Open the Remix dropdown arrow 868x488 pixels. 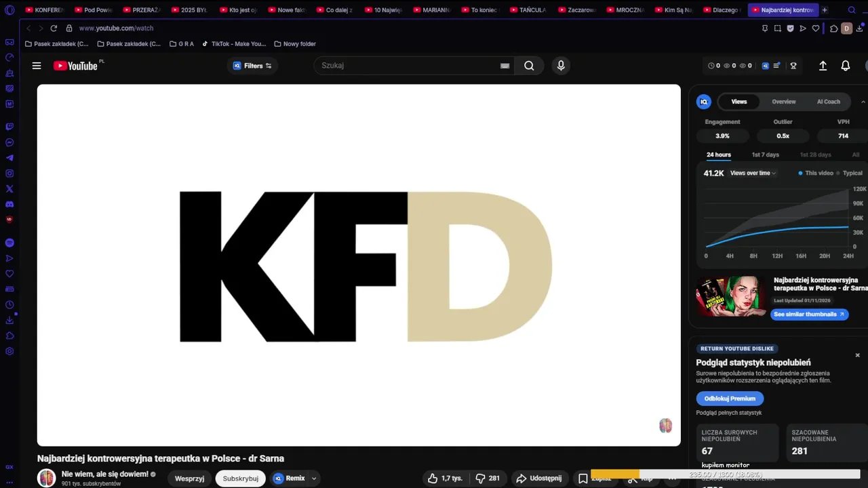pos(314,479)
